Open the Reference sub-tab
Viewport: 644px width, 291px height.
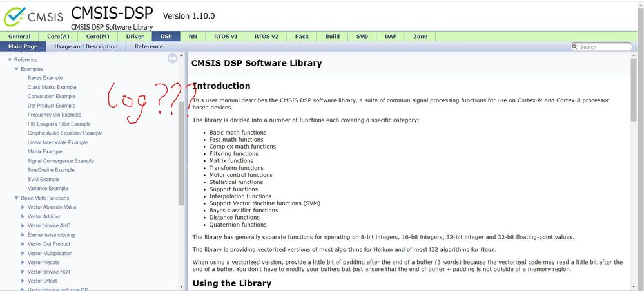pos(149,46)
